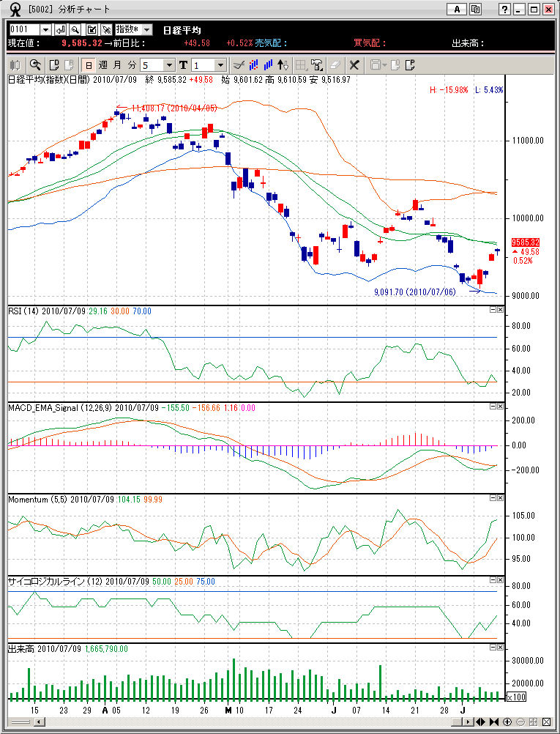560x734 pixels.
Task: Select the X-shaped delete tool in the toolbar
Action: coord(354,64)
